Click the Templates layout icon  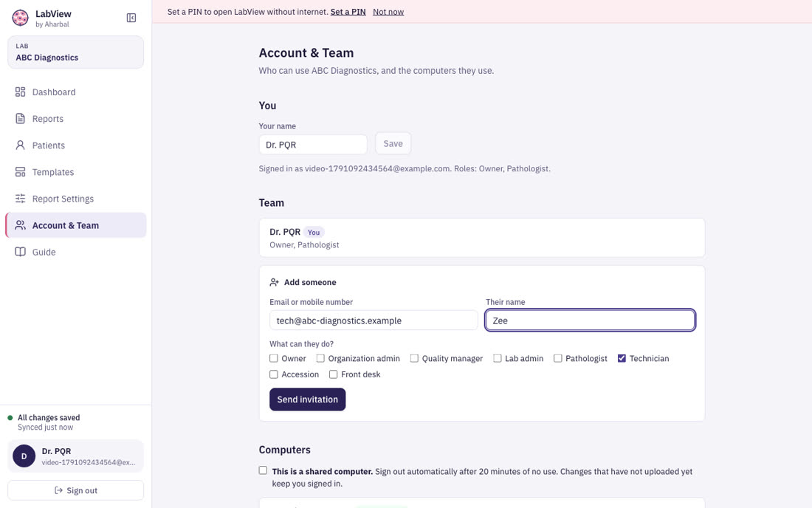(20, 172)
